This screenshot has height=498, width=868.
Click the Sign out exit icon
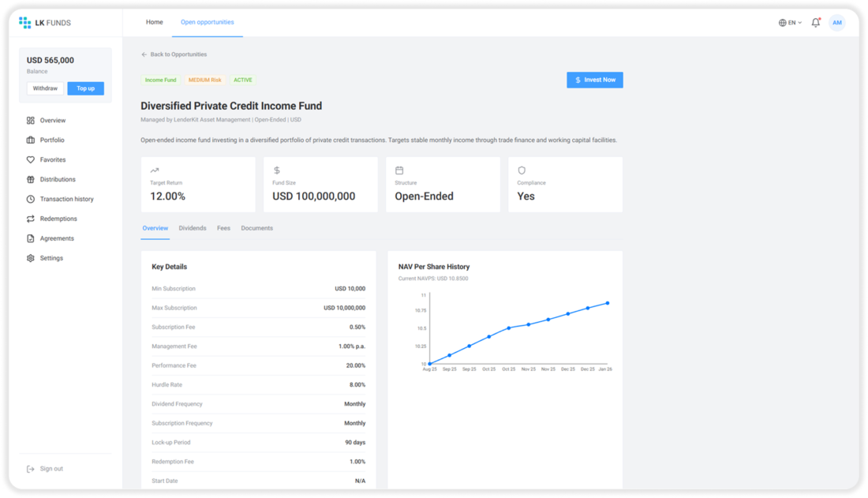coord(31,469)
